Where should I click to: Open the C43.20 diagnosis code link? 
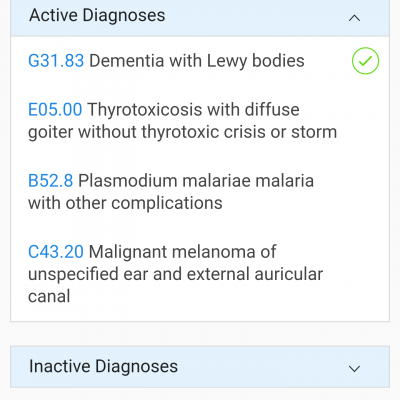(56, 252)
